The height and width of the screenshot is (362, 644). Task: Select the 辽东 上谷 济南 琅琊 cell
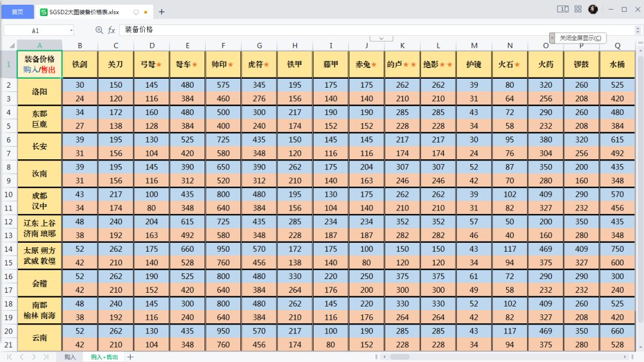[39, 228]
